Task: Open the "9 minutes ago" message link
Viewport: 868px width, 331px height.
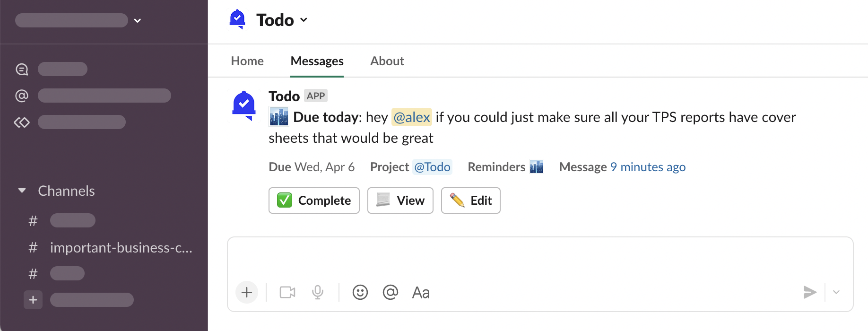Action: coord(648,167)
